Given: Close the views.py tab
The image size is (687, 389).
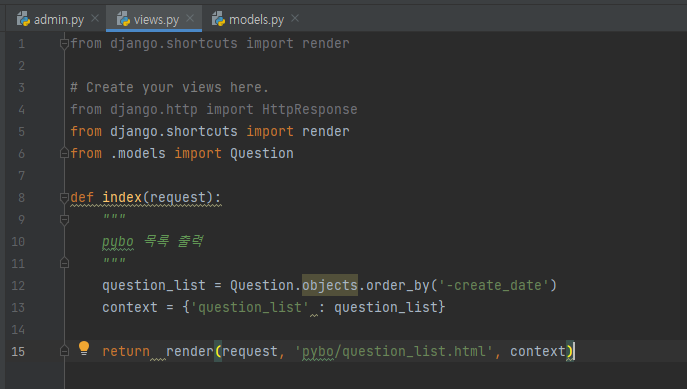Looking at the screenshot, I should 190,18.
